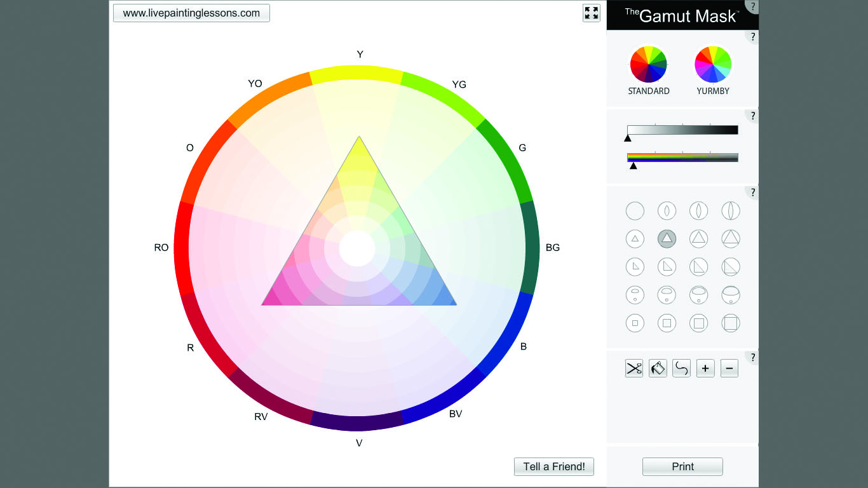Zoom out using the minus tool icon
This screenshot has height=488, width=868.
[x=729, y=368]
